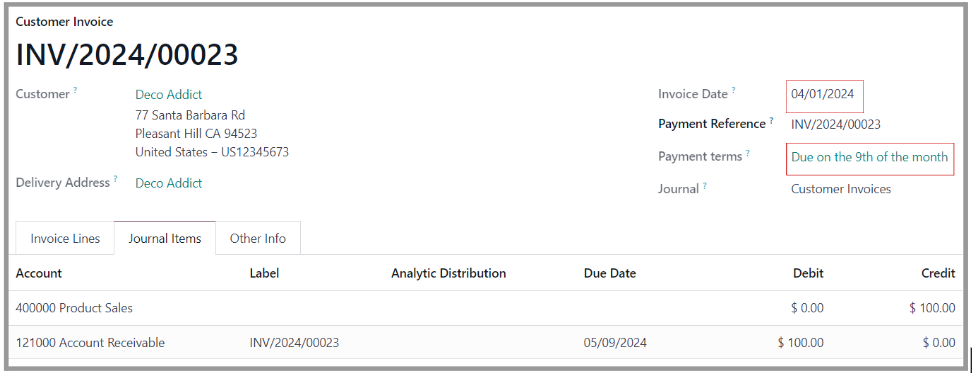Click the Payment Reference value INV/2024/00023
This screenshot has height=373, width=972.
coord(836,125)
